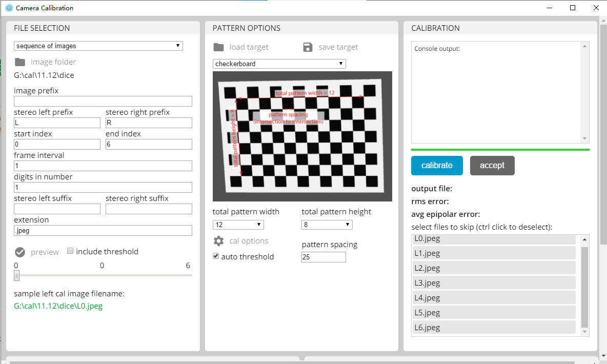Open the checkerboard pattern type dropdown
607x364 pixels.
click(279, 64)
